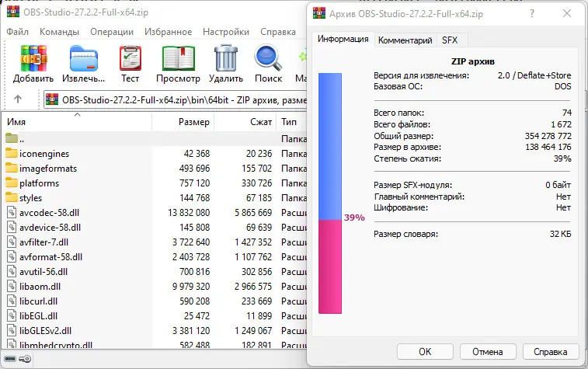Go up one folder with arrow icon

(18, 99)
